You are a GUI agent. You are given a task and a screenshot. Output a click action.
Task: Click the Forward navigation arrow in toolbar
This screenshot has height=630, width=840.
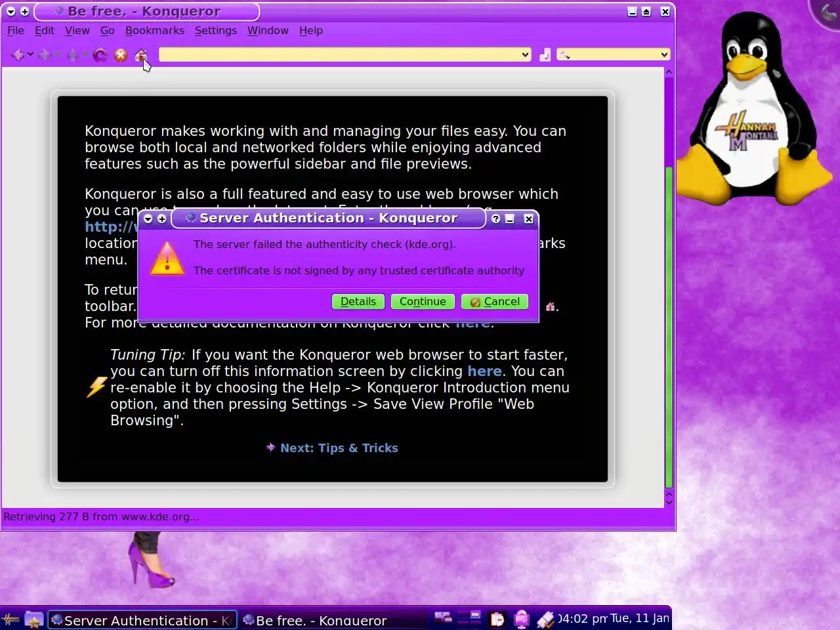tap(45, 55)
